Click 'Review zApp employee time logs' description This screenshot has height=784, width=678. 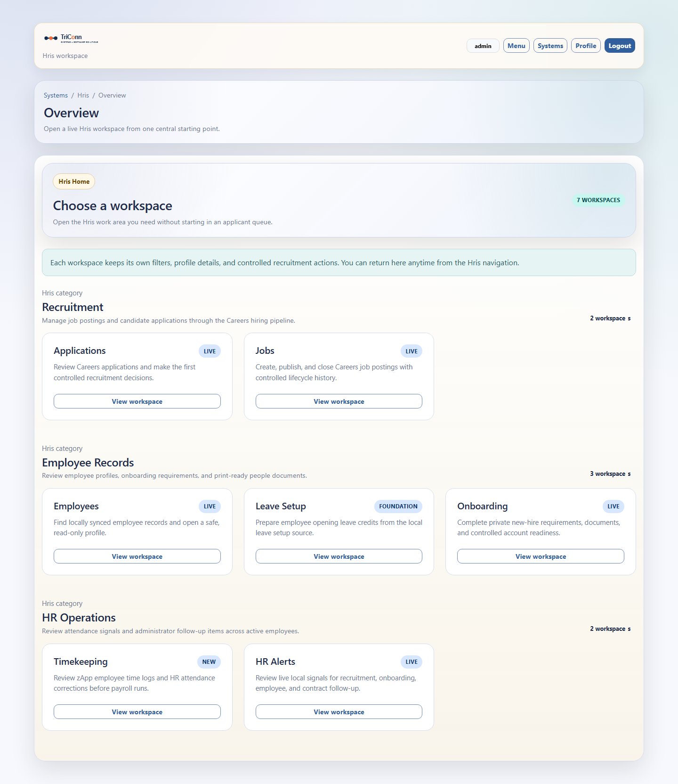coord(134,683)
